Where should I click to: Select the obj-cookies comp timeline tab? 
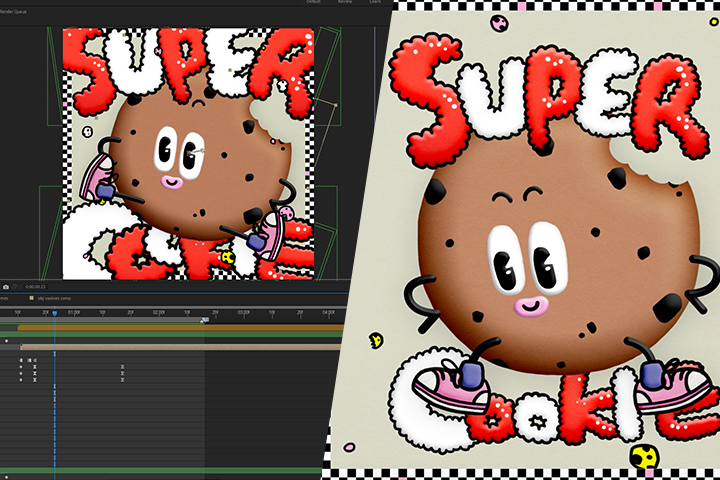[51, 298]
